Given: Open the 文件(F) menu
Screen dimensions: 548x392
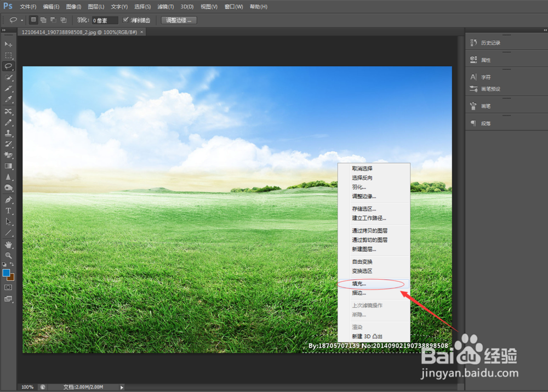Looking at the screenshot, I should pyautogui.click(x=28, y=7).
